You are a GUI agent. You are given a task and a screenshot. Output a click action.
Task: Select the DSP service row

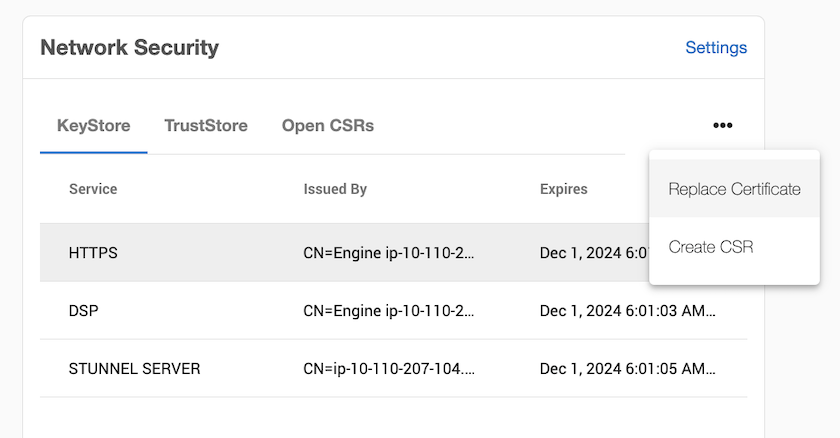point(84,311)
